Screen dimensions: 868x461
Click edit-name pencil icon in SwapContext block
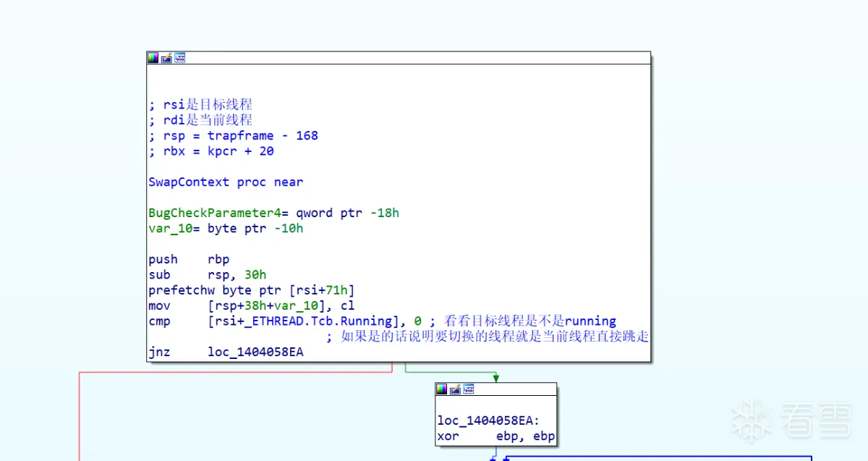[x=166, y=58]
